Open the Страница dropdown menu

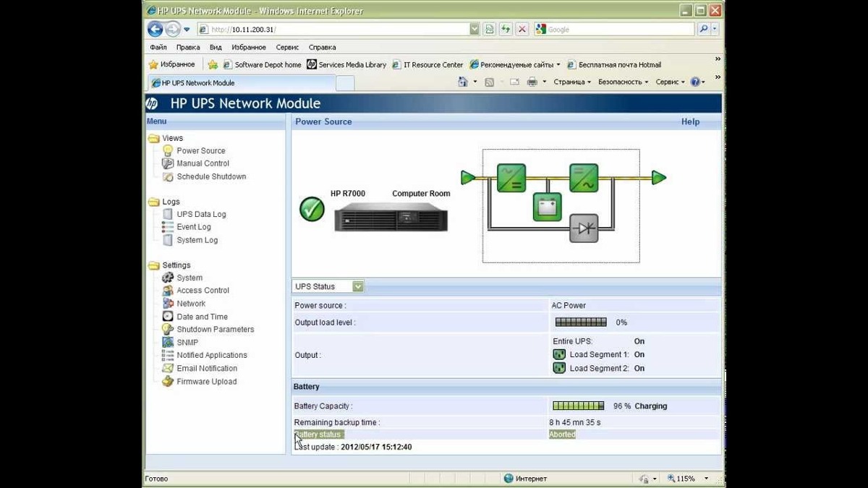click(572, 82)
